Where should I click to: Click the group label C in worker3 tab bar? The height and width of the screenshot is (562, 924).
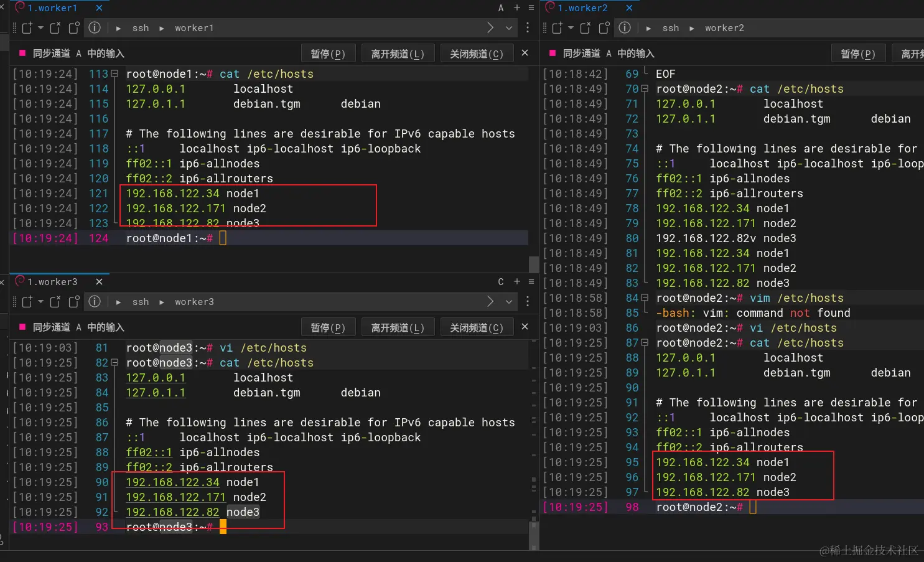click(501, 282)
